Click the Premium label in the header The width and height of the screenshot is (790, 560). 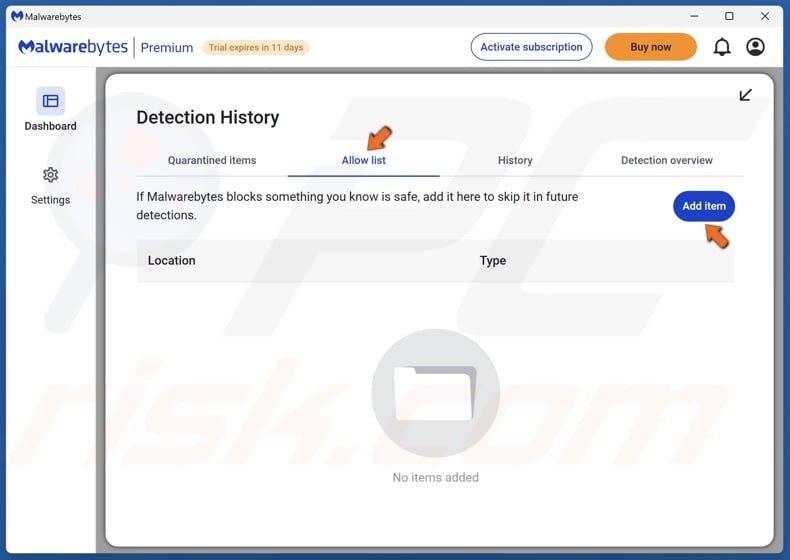pyautogui.click(x=167, y=47)
